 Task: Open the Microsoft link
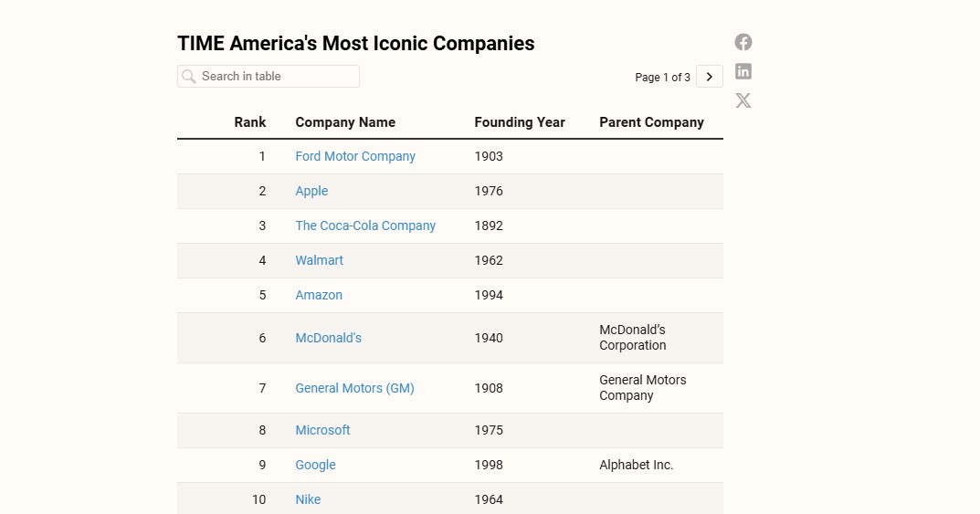(x=322, y=430)
